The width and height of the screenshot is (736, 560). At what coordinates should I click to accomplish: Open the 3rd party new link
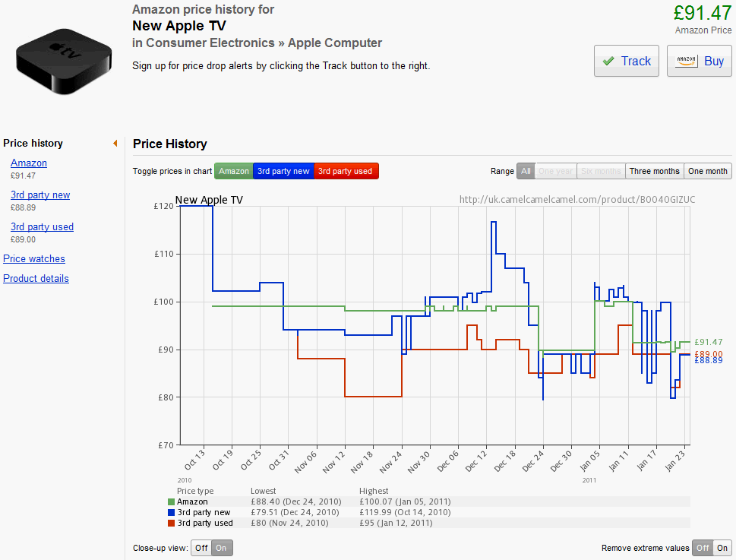tap(40, 195)
